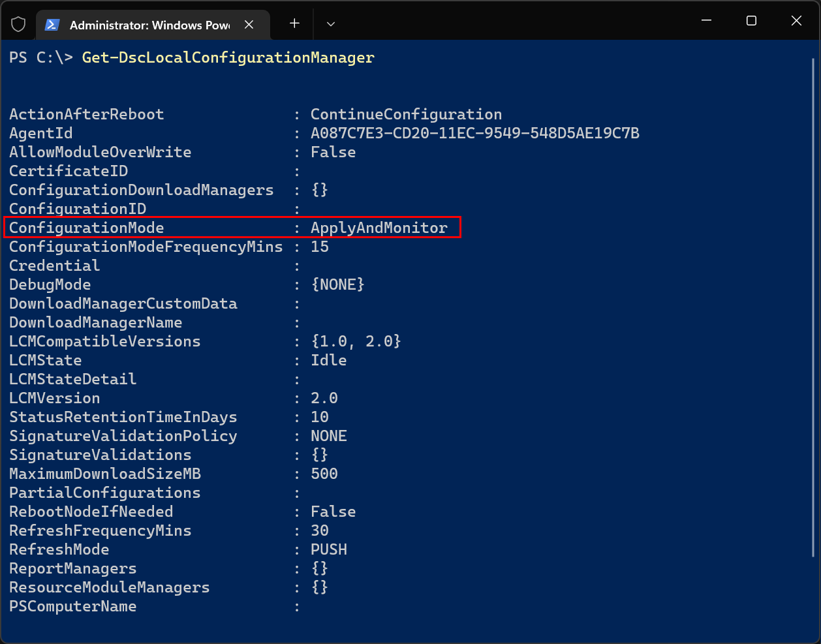Click the MaximumDownloadSizeMB property name
Screen dimensions: 821x644
105,474
